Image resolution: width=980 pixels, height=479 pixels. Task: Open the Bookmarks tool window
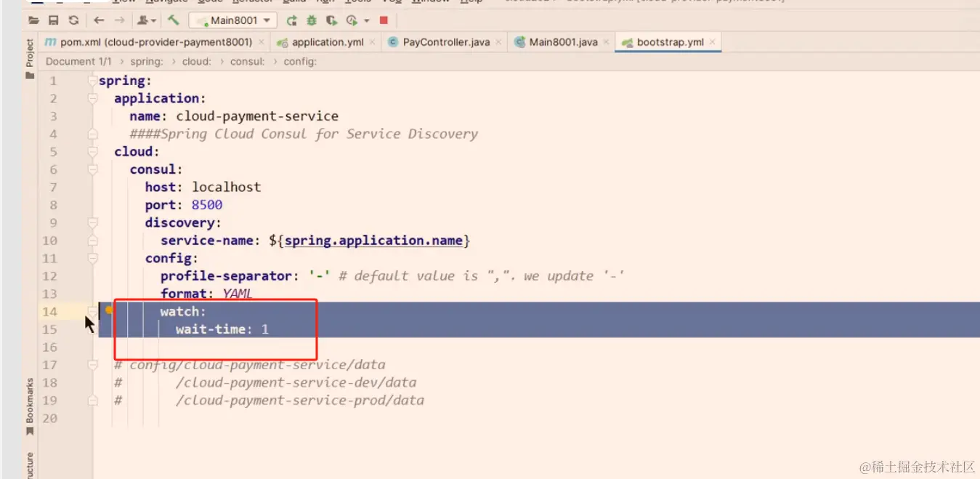pos(30,400)
